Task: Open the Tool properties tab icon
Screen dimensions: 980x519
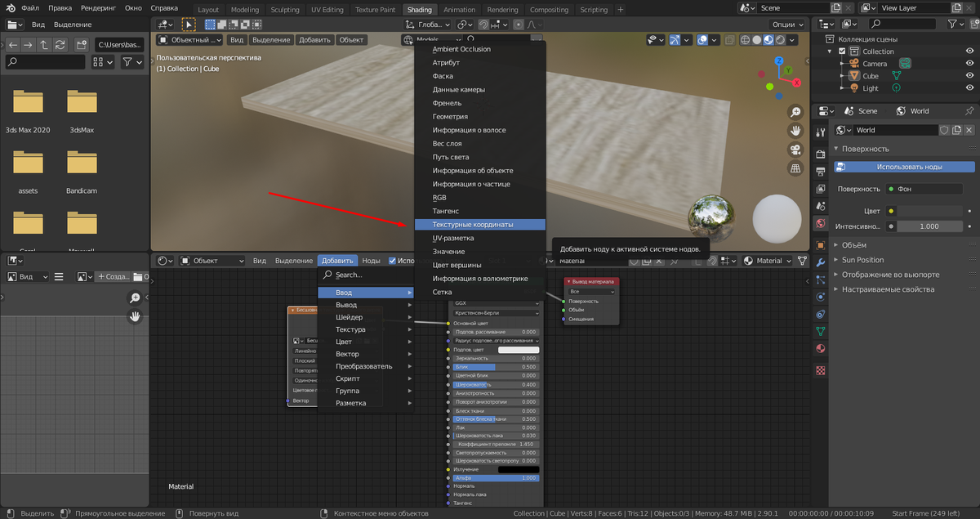Action: pyautogui.click(x=821, y=132)
